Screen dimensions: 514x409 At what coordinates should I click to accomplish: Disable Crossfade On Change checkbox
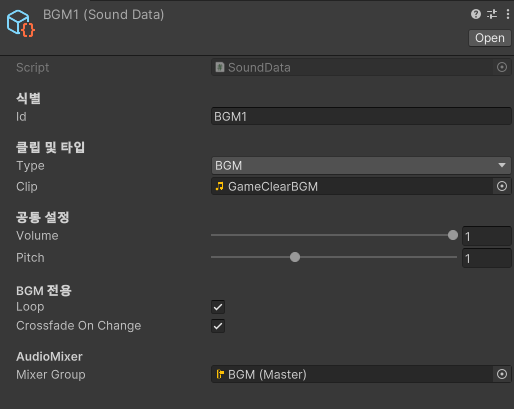(218, 326)
